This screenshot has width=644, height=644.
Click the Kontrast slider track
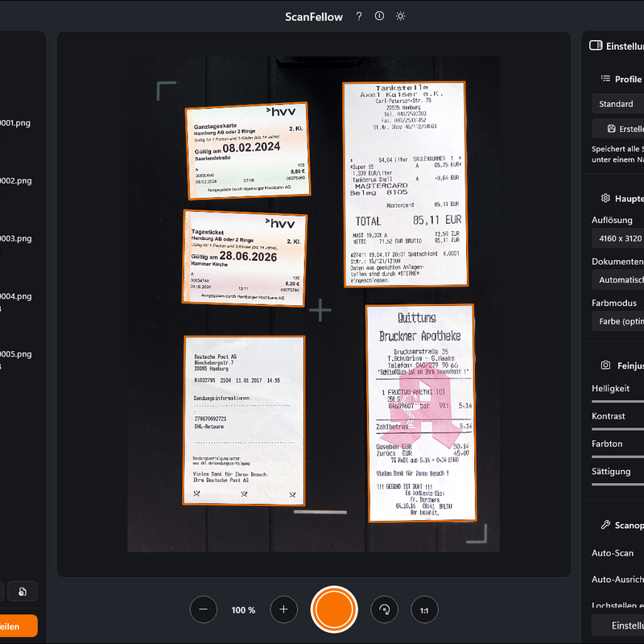pos(617,429)
